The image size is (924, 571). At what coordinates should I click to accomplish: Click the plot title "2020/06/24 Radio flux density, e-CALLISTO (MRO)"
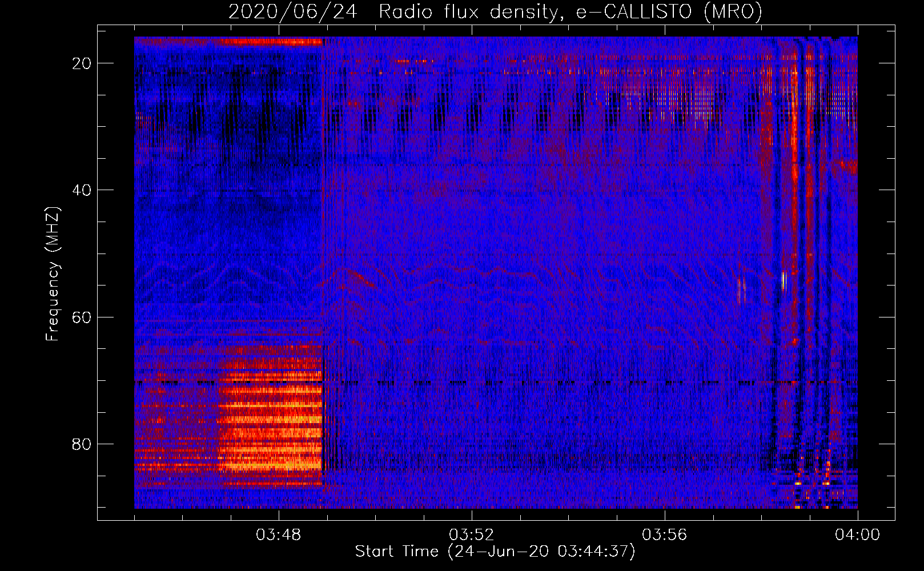(495, 11)
